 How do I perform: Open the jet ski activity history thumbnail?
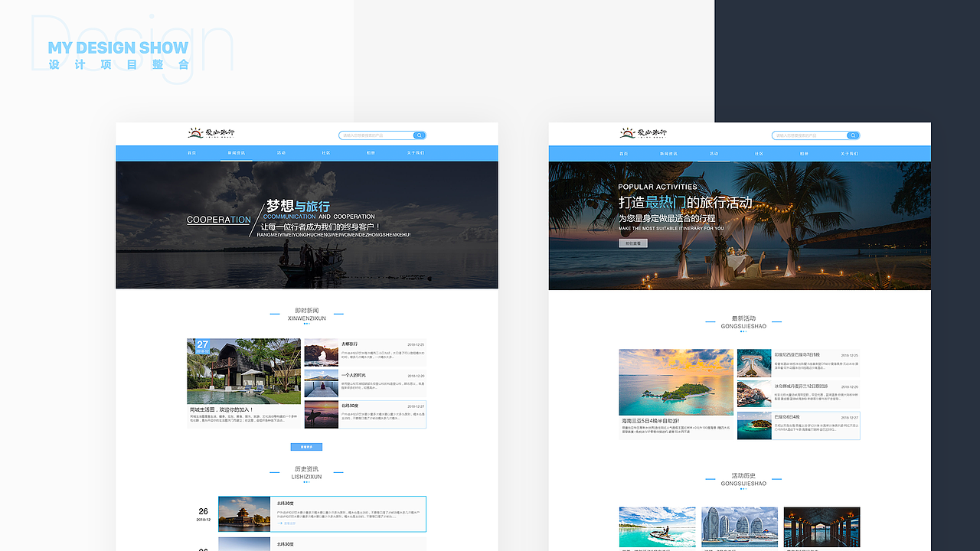point(658,527)
